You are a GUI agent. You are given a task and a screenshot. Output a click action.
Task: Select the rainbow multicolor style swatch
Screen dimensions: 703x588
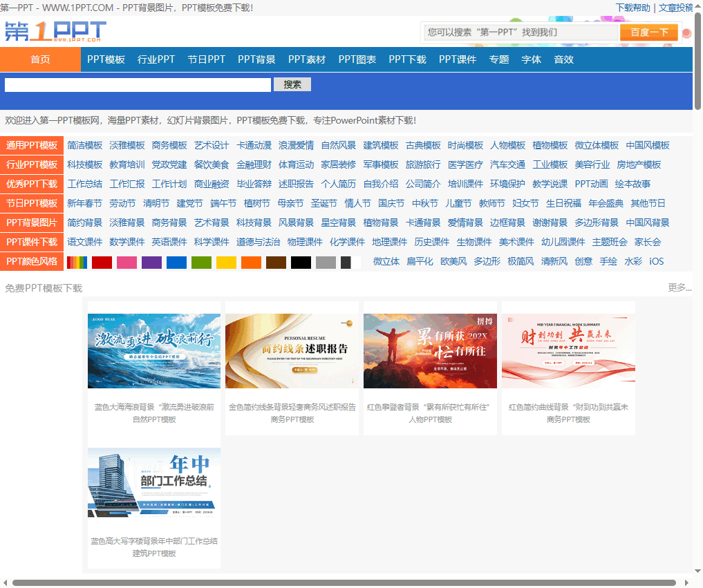(77, 262)
